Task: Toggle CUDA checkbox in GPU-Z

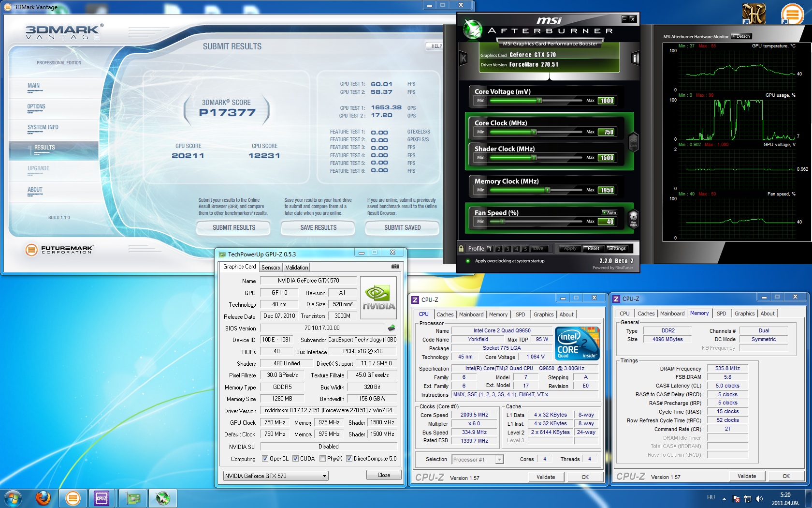Action: tap(295, 459)
